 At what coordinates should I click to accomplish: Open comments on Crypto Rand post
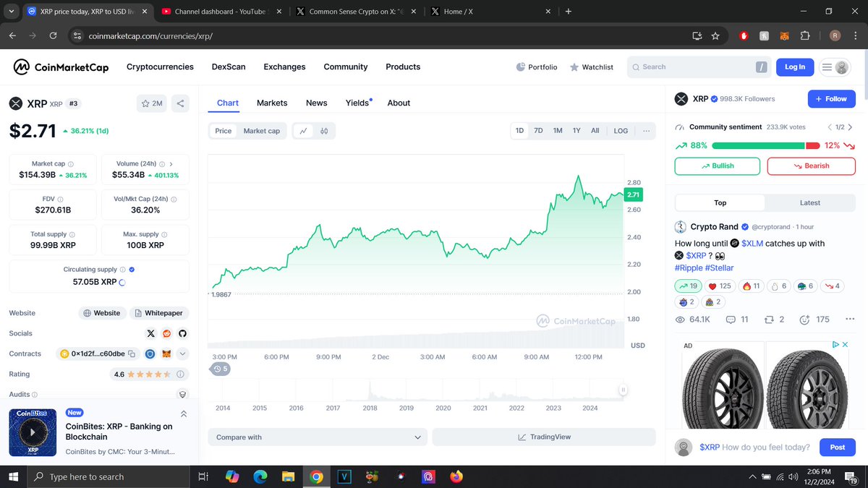coord(736,320)
